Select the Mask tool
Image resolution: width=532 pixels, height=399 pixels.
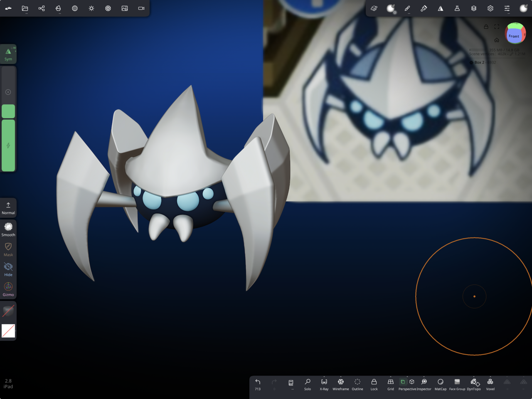coord(8,249)
